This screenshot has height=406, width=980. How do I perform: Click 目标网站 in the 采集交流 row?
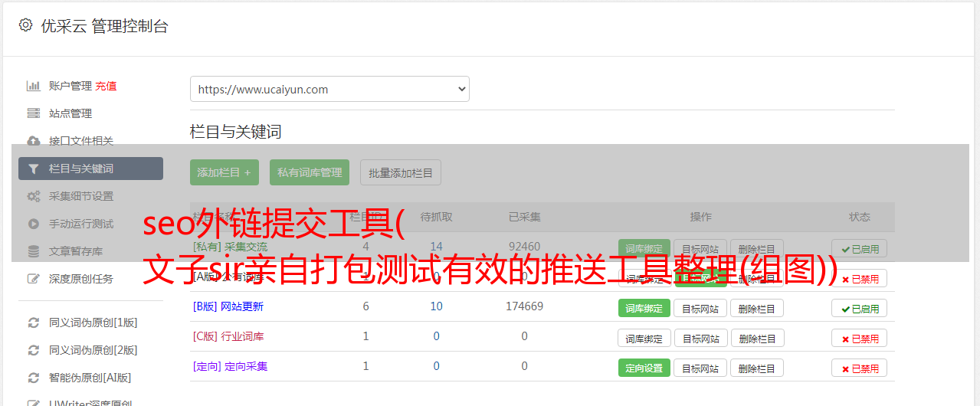[x=701, y=249]
